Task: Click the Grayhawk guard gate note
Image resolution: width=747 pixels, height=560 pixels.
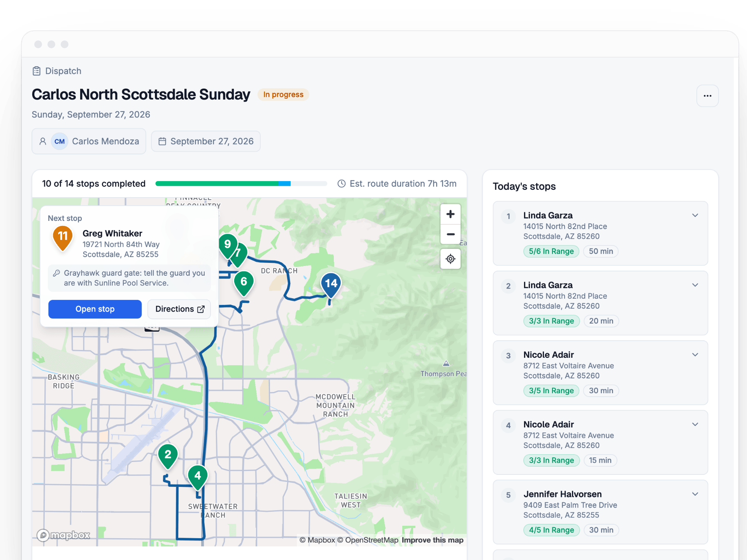Action: point(129,278)
